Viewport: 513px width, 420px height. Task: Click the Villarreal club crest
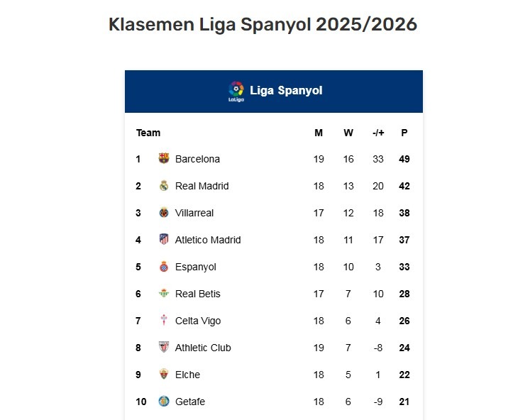(164, 213)
